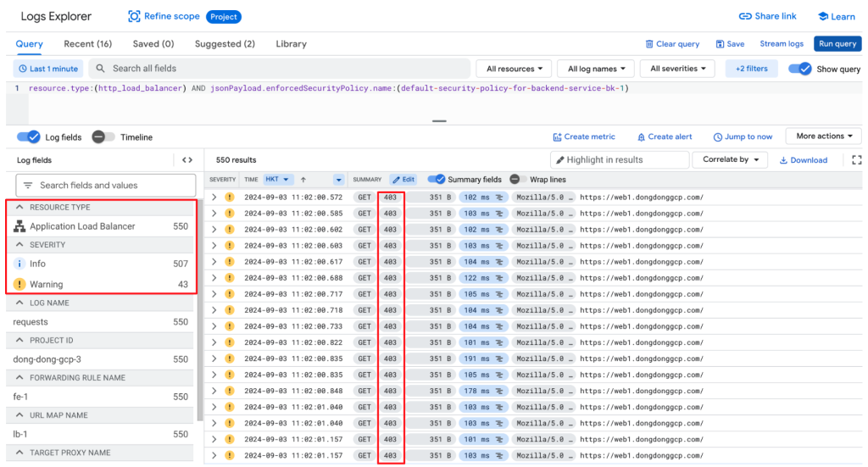Click the 403 status at 11:02:00.602

point(390,229)
